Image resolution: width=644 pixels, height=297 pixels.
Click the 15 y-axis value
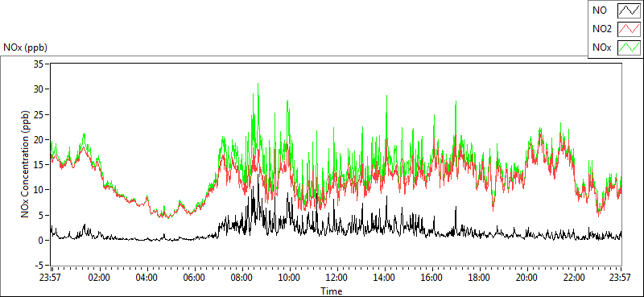coord(39,165)
